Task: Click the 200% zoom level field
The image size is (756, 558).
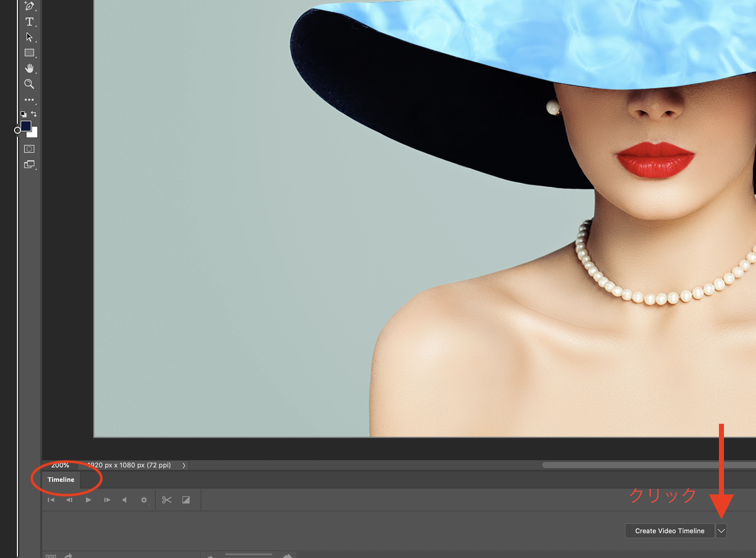Action: coord(60,465)
